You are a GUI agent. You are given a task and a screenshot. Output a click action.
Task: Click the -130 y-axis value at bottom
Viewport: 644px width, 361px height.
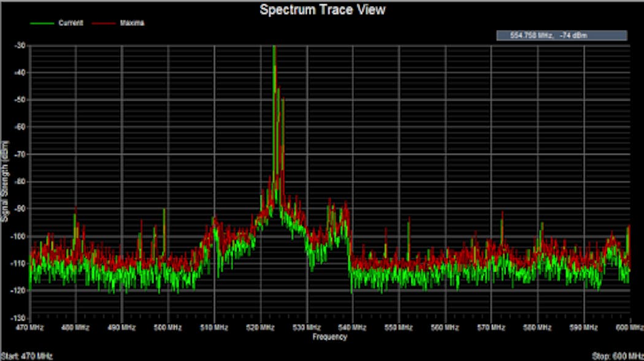coord(20,318)
